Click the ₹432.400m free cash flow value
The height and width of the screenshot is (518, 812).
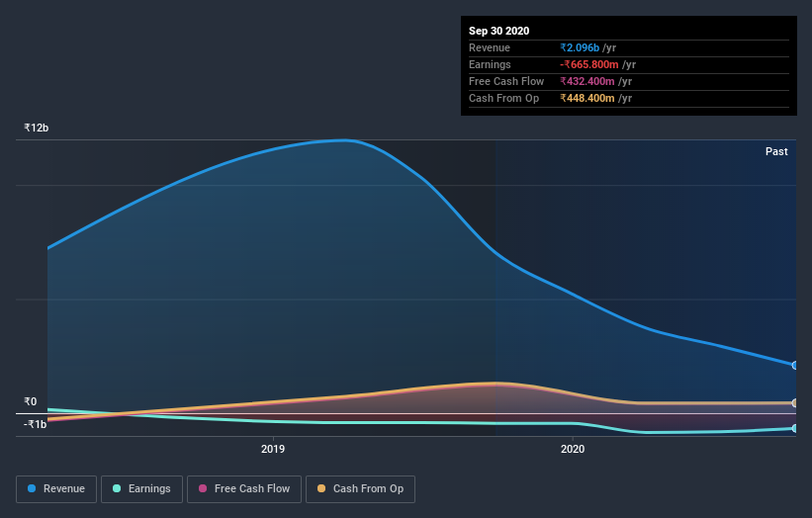(587, 81)
